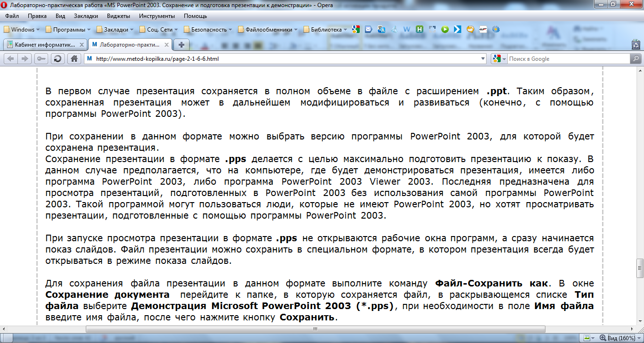644x343 pixels.
Task: Click the bold text Файл-Сохранить как
Action: (x=491, y=284)
